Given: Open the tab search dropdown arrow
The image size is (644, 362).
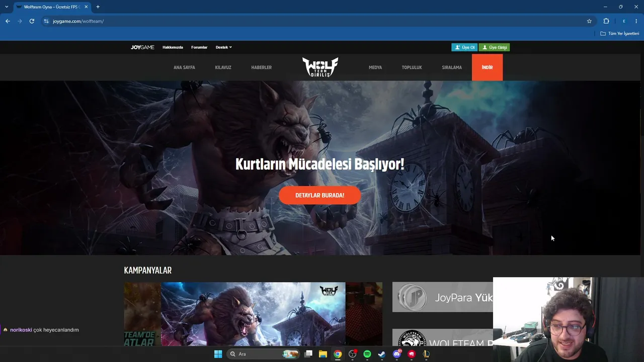Looking at the screenshot, I should pyautogui.click(x=7, y=7).
